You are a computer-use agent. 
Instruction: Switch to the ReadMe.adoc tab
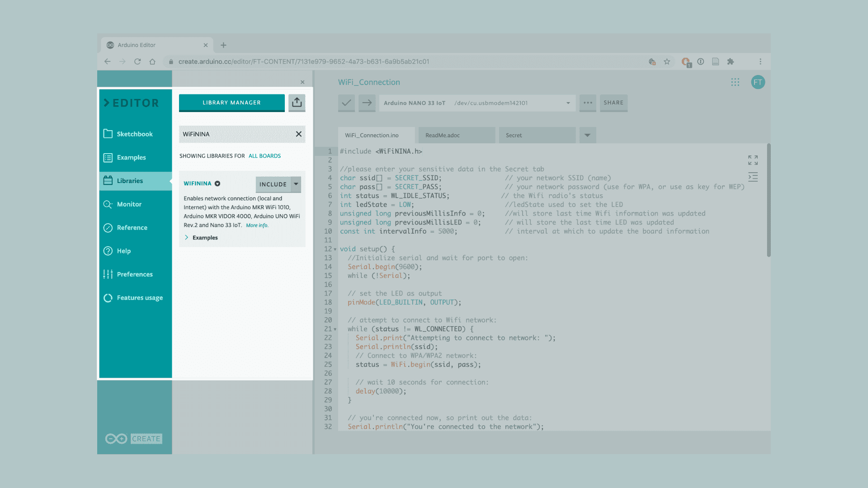click(x=443, y=136)
